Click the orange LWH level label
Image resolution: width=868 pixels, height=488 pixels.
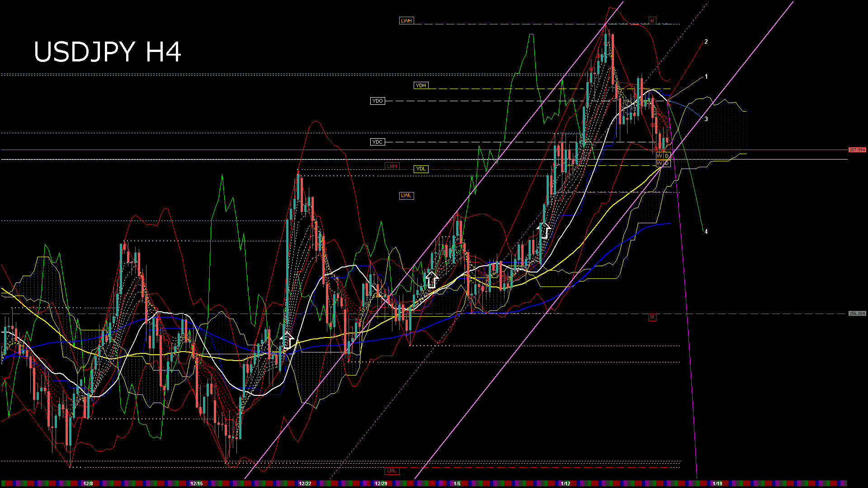[x=406, y=21]
